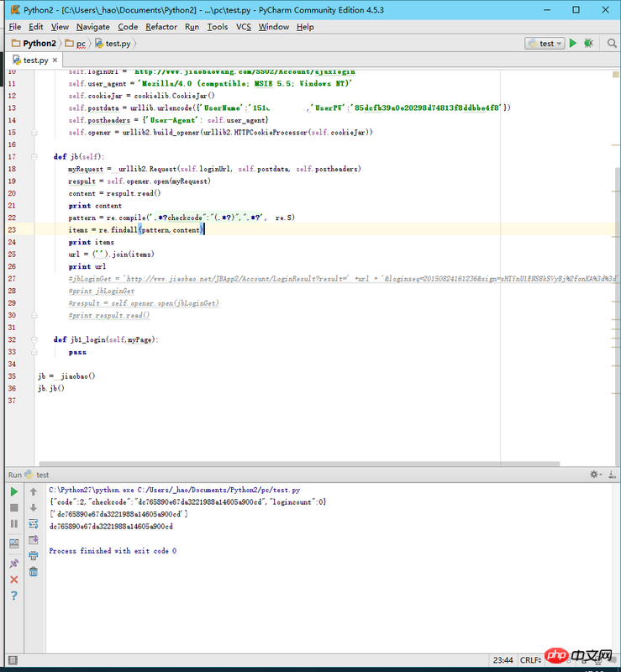Open Run panel help question mark
The width and height of the screenshot is (621, 672).
[x=13, y=596]
